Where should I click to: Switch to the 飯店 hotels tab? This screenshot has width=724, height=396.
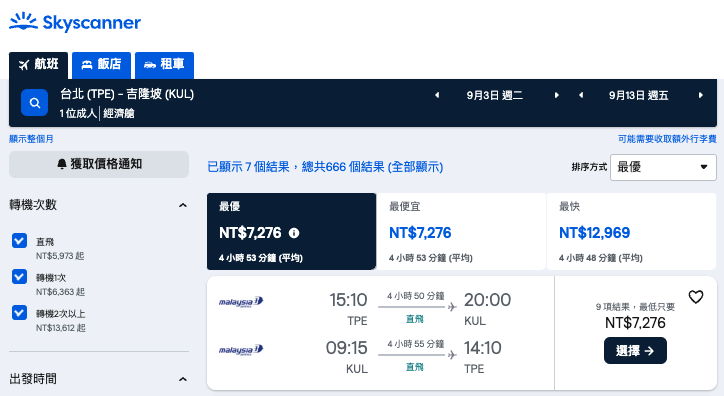point(101,65)
